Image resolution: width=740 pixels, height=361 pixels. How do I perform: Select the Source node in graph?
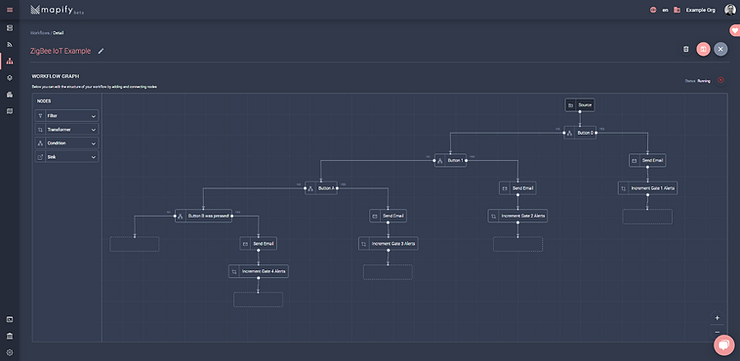point(580,105)
